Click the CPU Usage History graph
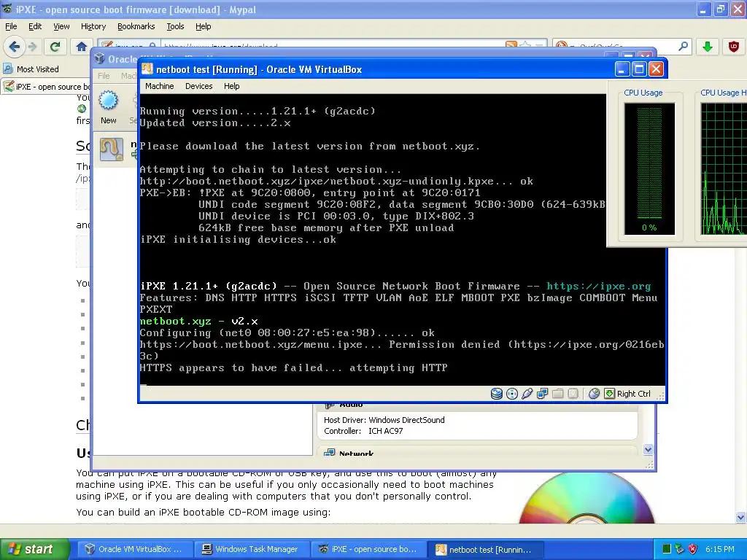This screenshot has width=747, height=560. pyautogui.click(x=724, y=169)
